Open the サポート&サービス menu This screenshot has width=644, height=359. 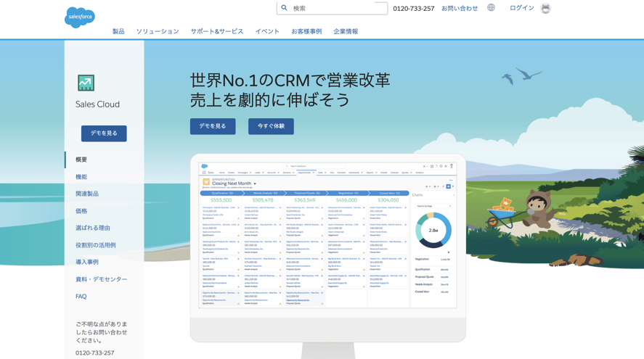[x=217, y=31]
